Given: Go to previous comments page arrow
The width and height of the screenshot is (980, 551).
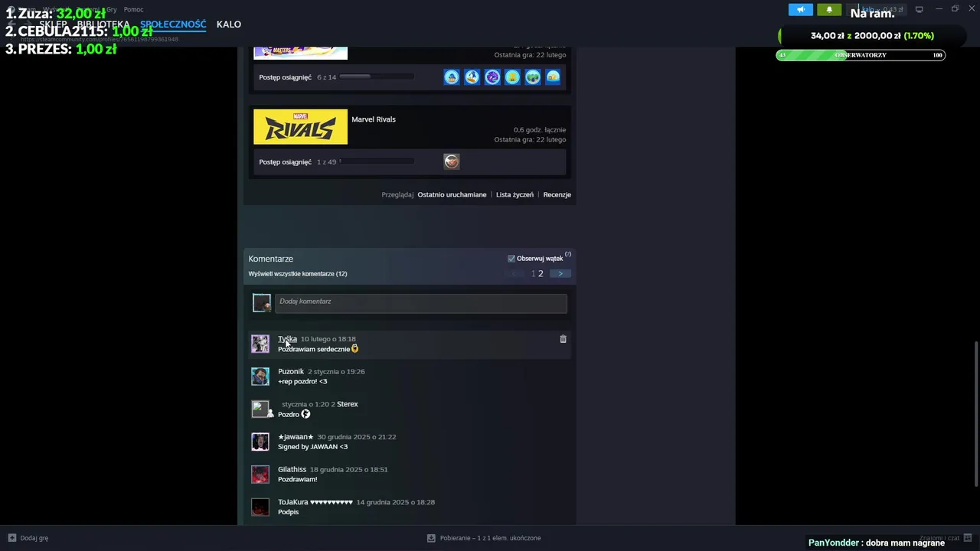Looking at the screenshot, I should tap(515, 273).
